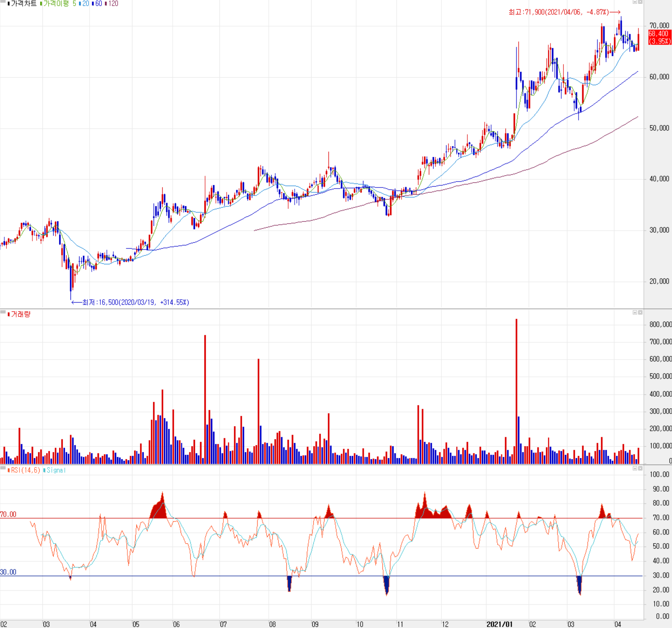Image resolution: width=672 pixels, height=628 pixels.
Task: Click the 20,000 price axis label
Action: [x=659, y=281]
